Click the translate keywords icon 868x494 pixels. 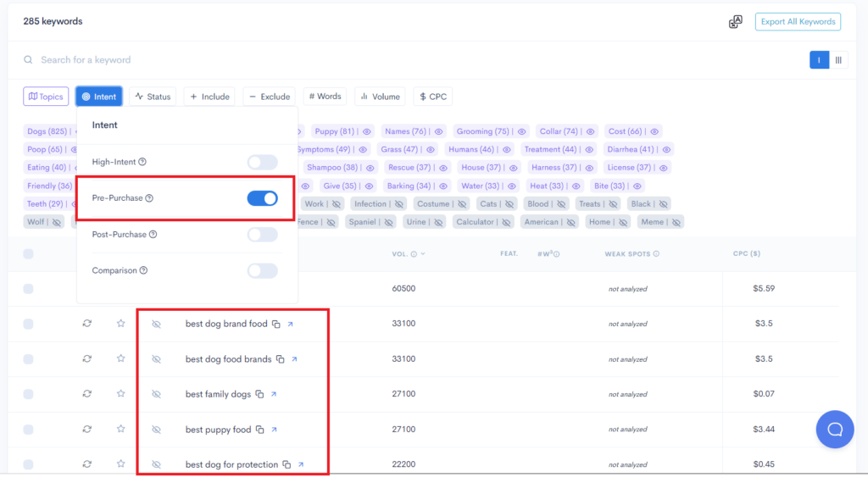click(736, 21)
